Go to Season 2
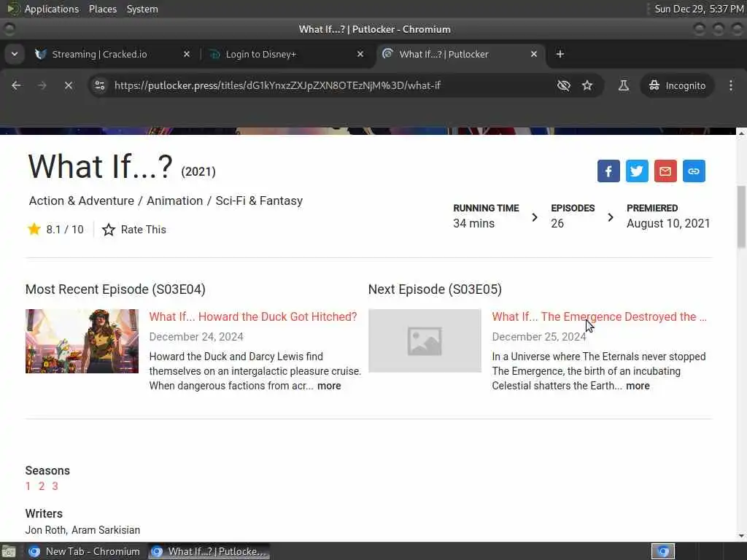Viewport: 747px width, 560px height. [42, 486]
